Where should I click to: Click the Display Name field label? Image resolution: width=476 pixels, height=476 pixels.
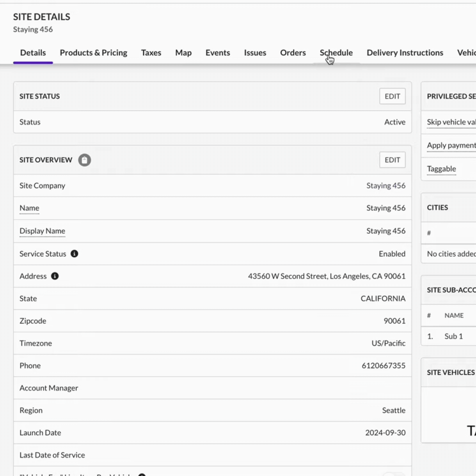coord(42,231)
